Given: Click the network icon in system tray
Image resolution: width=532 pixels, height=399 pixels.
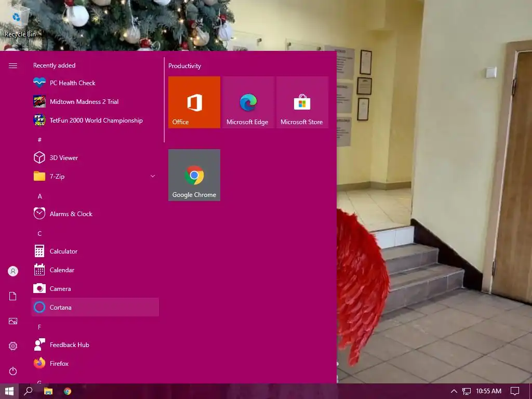Looking at the screenshot, I should click(x=467, y=391).
